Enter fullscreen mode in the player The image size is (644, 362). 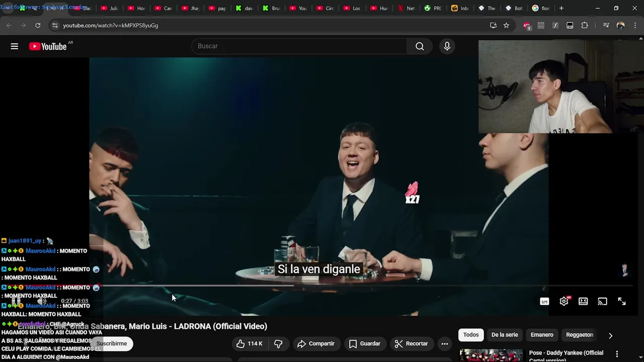(622, 302)
